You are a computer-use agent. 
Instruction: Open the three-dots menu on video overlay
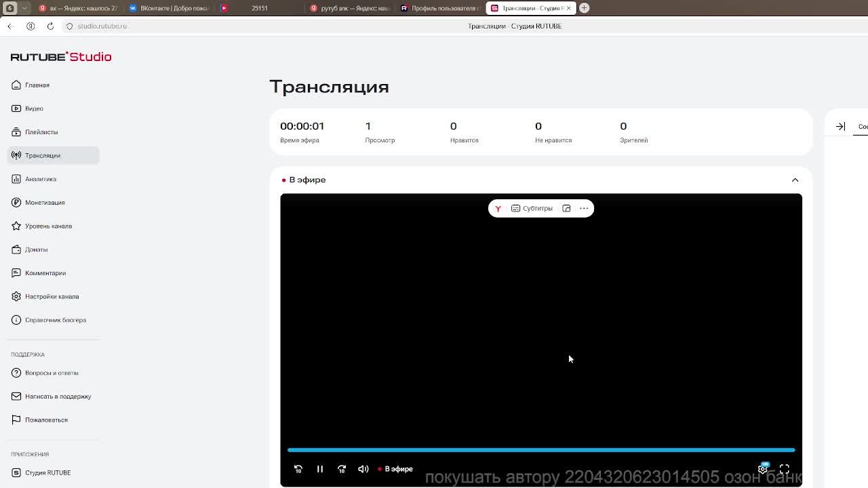click(x=584, y=209)
